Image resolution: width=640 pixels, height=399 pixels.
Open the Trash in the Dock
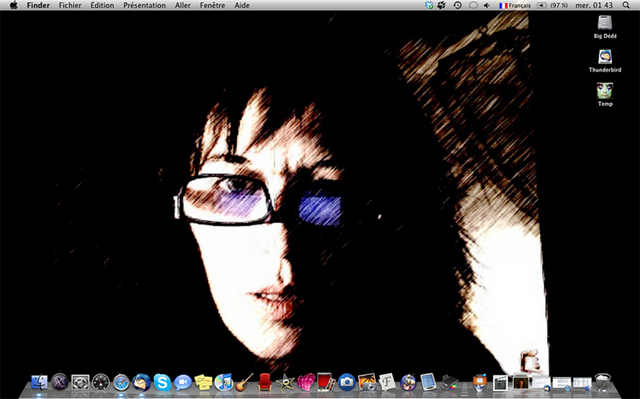click(602, 382)
